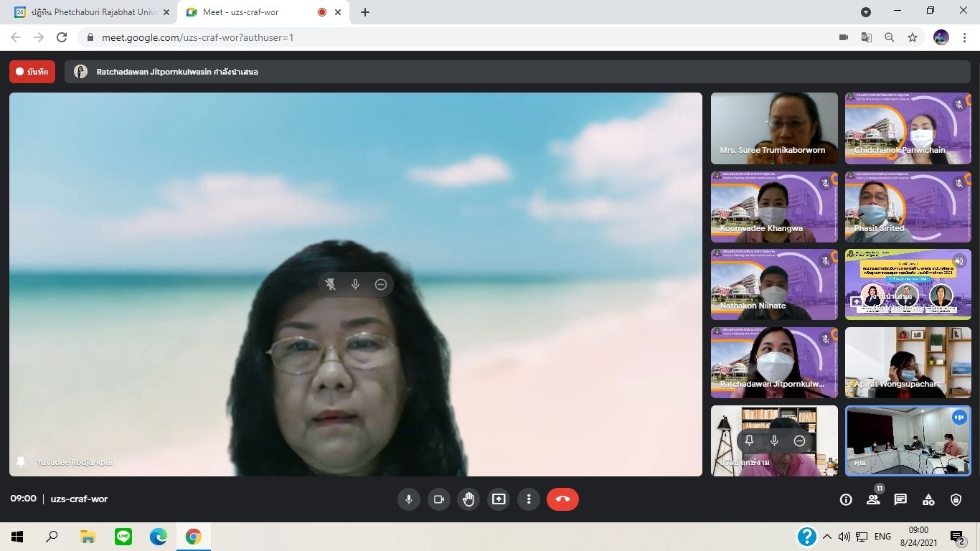Image resolution: width=980 pixels, height=551 pixels.
Task: Switch to the Phetchaburi Rajabhat University calendar tab
Action: tap(90, 12)
